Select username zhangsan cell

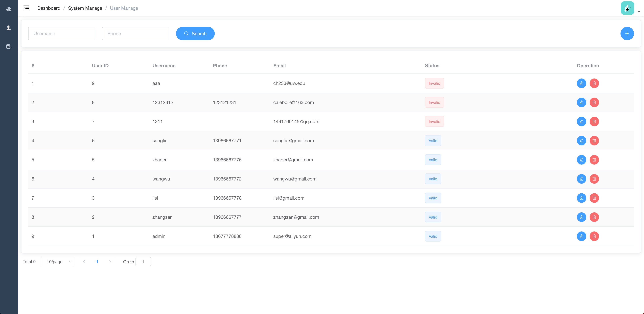[162, 217]
